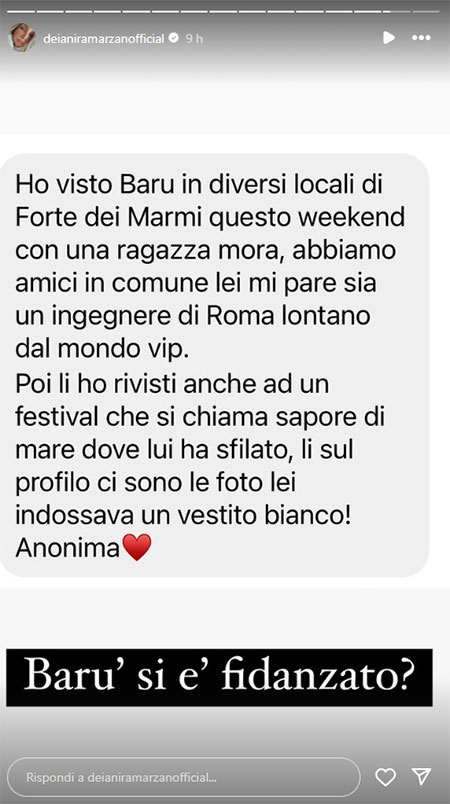Click the 'dal mondo vip.' text line
This screenshot has height=804, width=450.
click(102, 350)
